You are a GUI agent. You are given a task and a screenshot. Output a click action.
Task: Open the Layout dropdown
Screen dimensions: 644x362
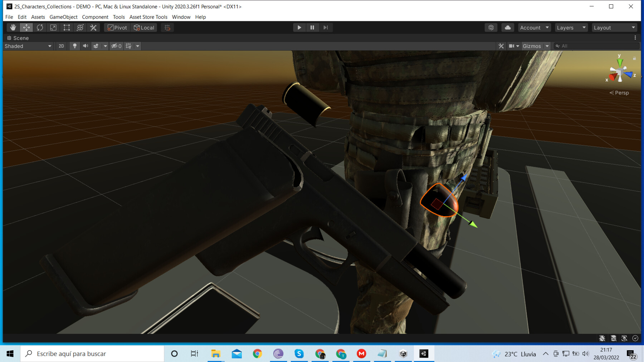[x=614, y=28]
